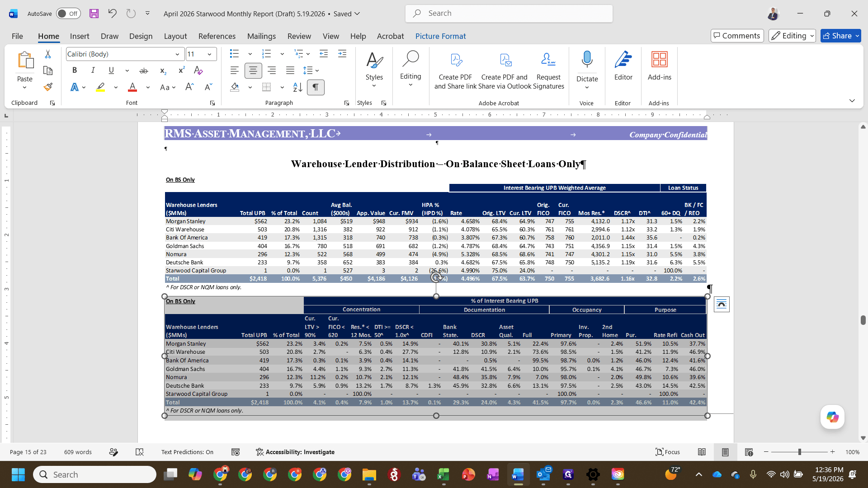Viewport: 868px width, 488px height.
Task: Toggle Subscript formatting
Action: [163, 70]
